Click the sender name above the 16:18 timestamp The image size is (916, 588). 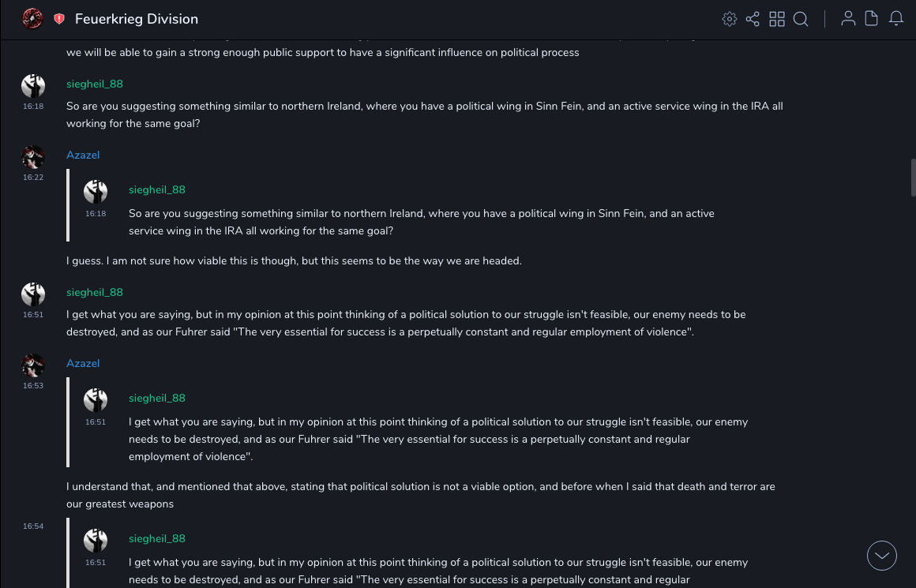tap(95, 84)
